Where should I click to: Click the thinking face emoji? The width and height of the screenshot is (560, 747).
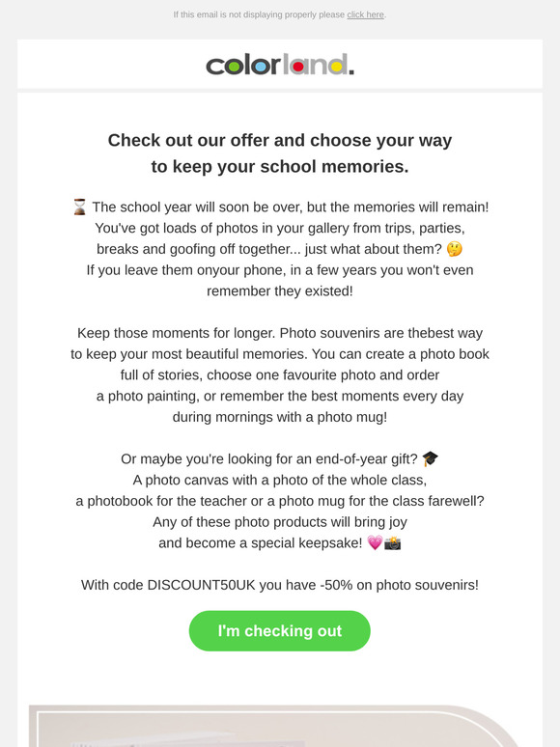(454, 249)
